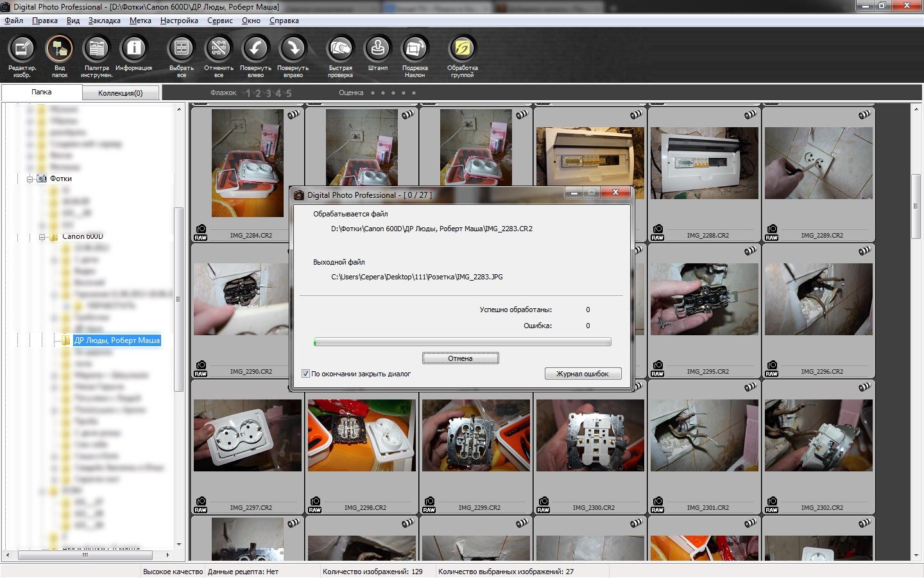The image size is (924, 578).
Task: Open the Stamp tool
Action: point(377,49)
